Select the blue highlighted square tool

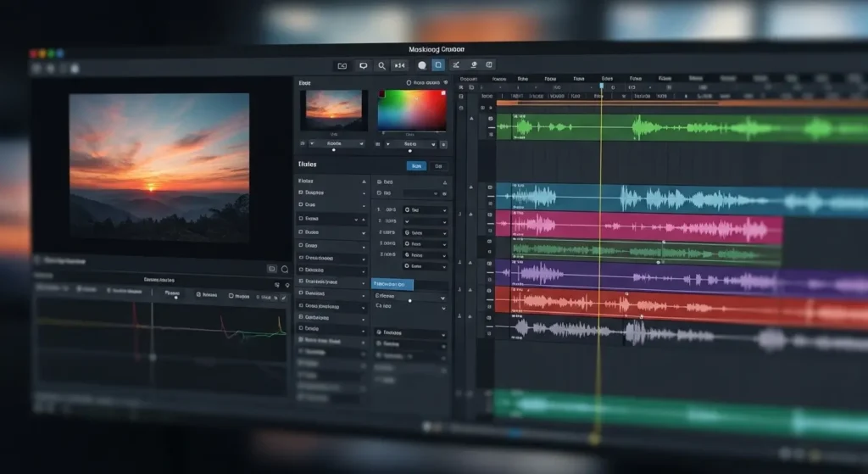point(438,64)
